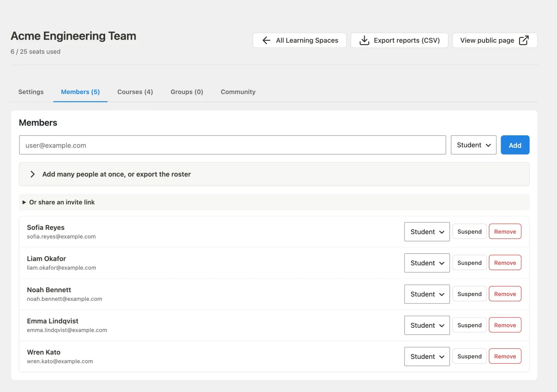This screenshot has width=557, height=392.
Task: Change Wren Kato's role via dropdown
Action: tap(427, 357)
